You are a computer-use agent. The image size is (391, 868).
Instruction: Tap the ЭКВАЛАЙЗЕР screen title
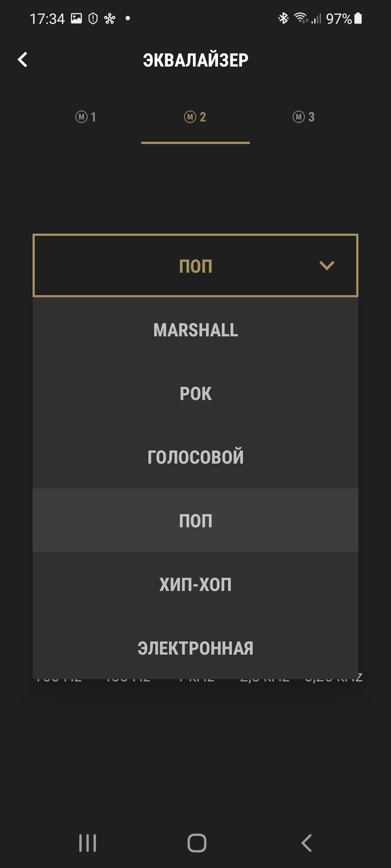(195, 60)
